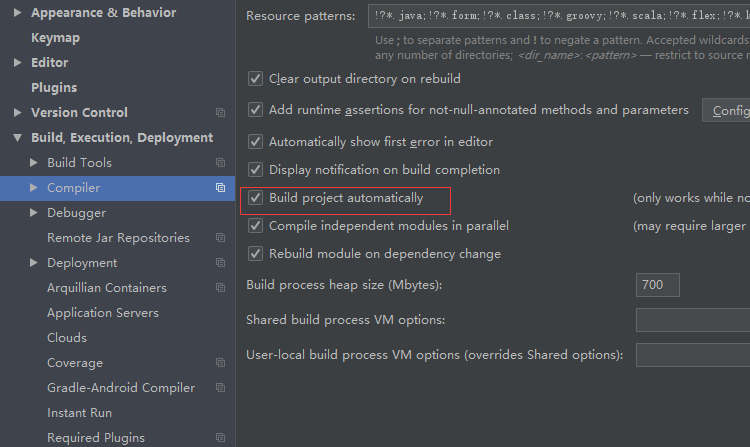Click project-level icon beside Required Plugins
This screenshot has height=447, width=750.
click(220, 438)
